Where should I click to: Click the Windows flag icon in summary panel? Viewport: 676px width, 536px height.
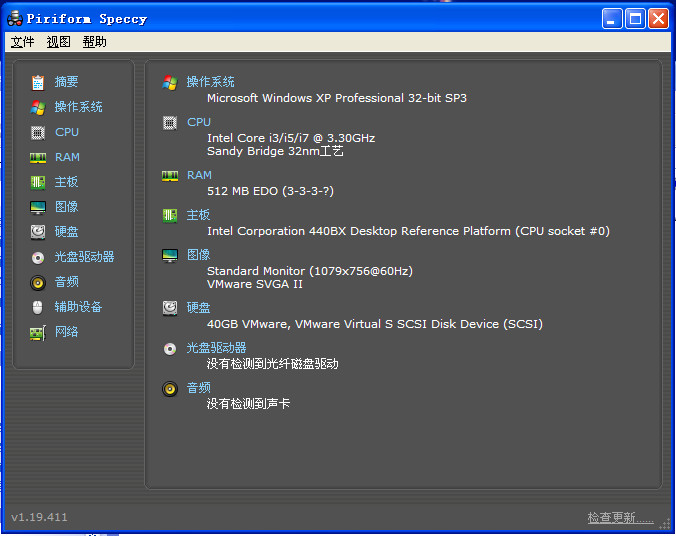tap(170, 82)
